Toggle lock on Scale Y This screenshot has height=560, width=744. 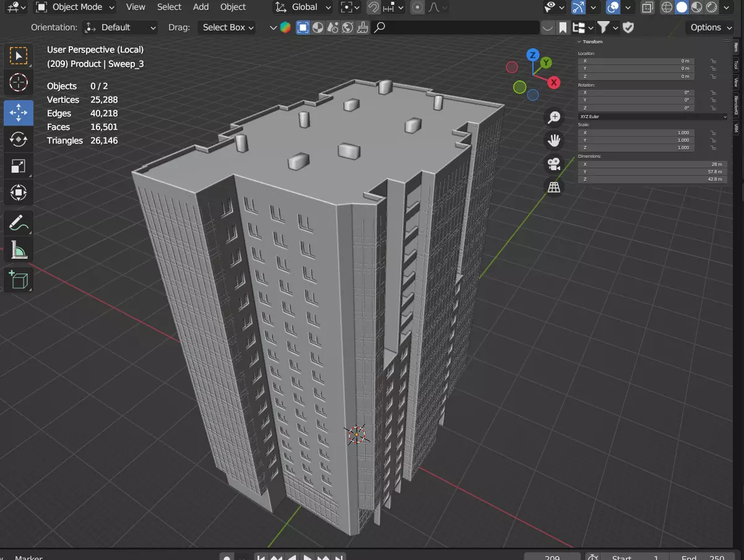pos(713,140)
